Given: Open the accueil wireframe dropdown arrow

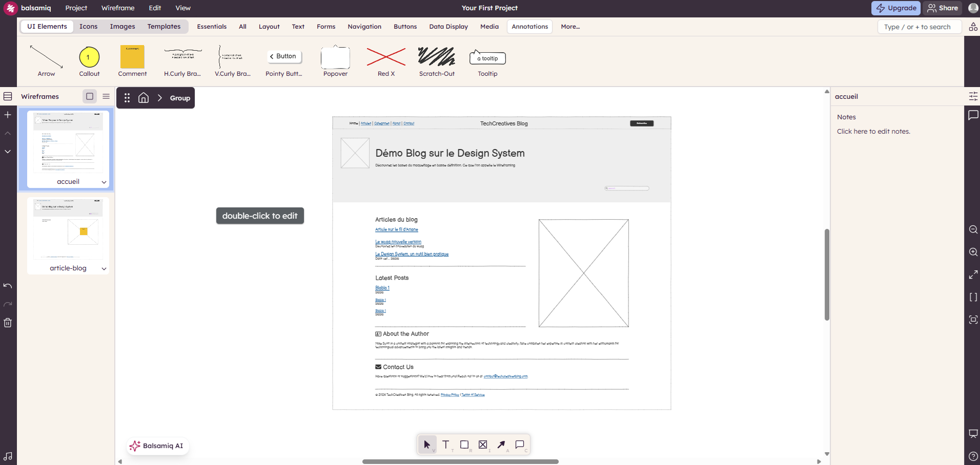Looking at the screenshot, I should click(104, 182).
